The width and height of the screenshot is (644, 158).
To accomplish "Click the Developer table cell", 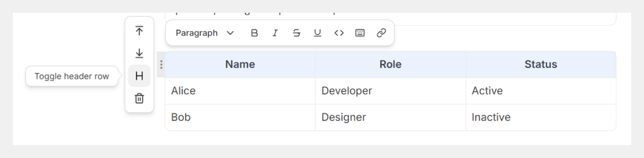I will tap(390, 91).
